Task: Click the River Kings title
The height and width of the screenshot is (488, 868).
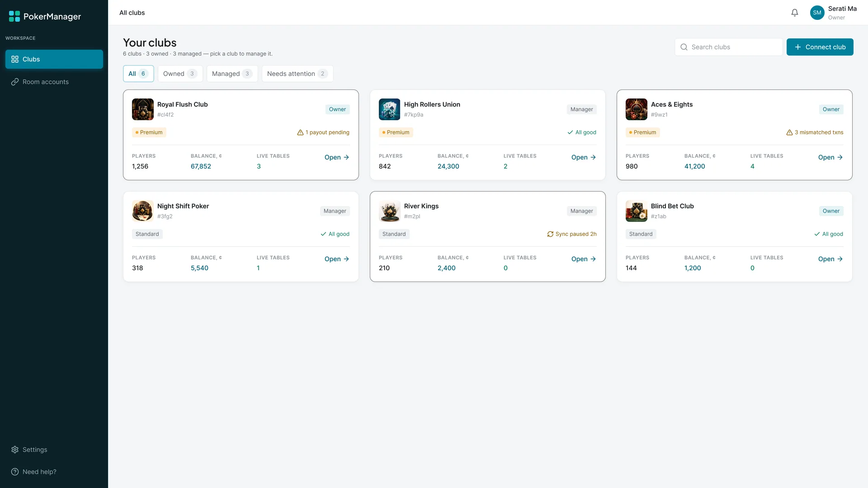Action: pos(421,206)
